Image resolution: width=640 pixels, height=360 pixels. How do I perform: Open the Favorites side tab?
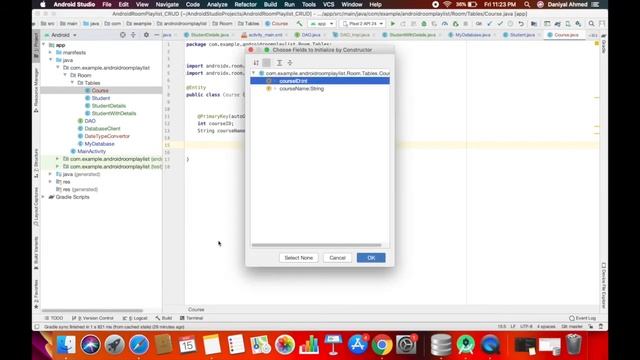point(36,294)
